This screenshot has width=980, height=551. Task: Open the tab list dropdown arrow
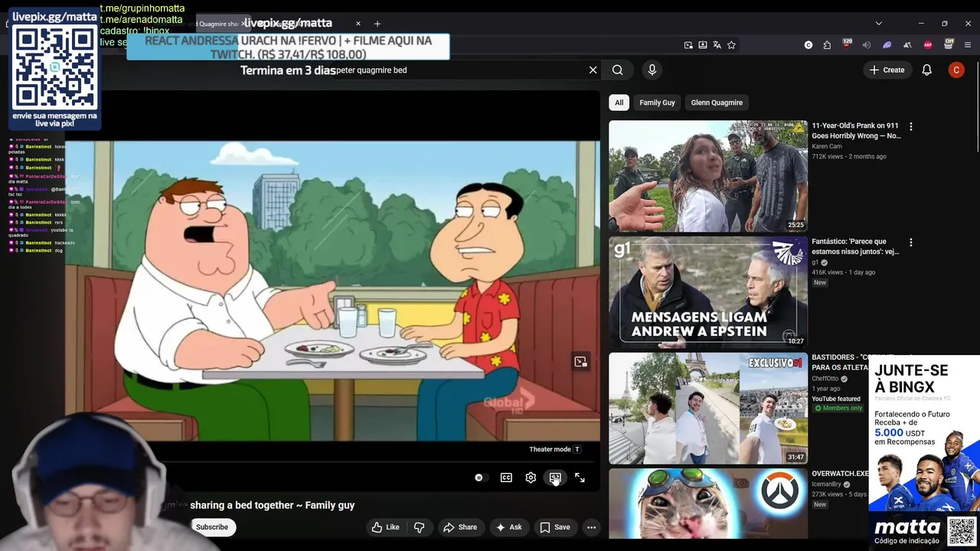[x=879, y=24]
